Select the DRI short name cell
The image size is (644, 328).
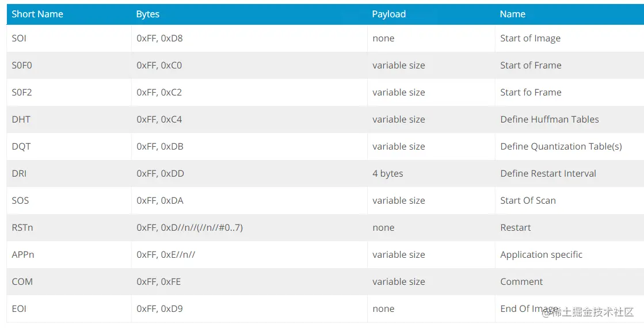[x=69, y=174]
